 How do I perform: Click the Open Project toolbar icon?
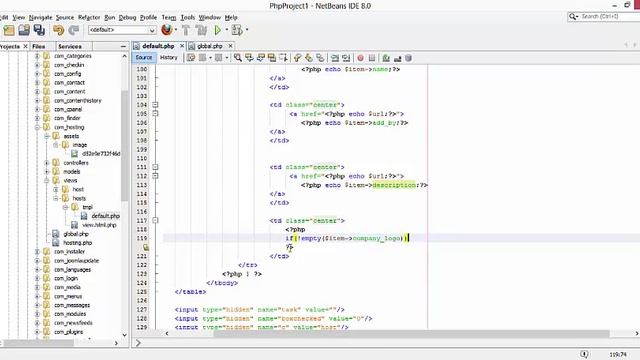click(x=24, y=30)
